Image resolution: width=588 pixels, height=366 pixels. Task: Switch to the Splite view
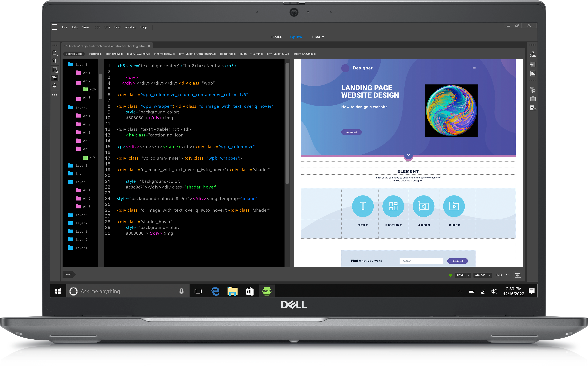(296, 37)
